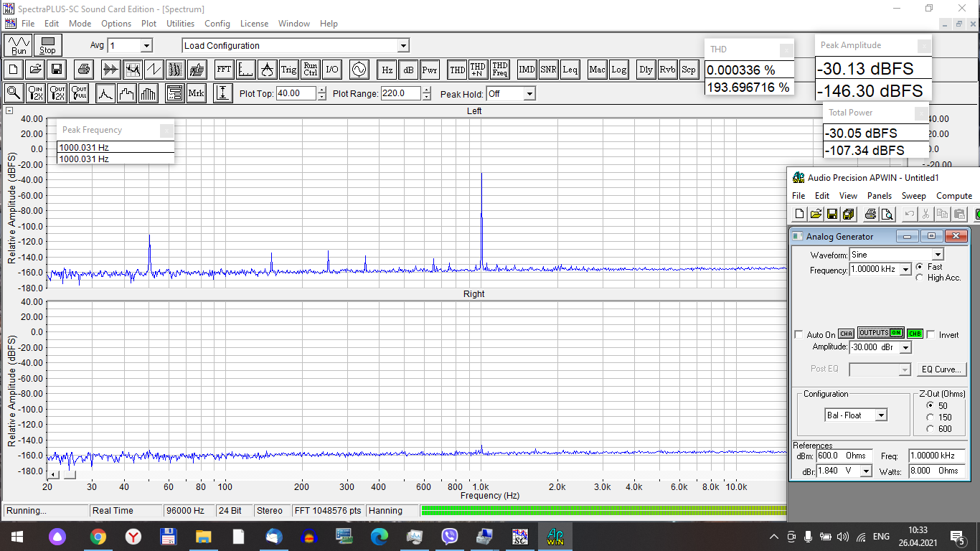Click the Zoom In 2X button
The height and width of the screenshot is (551, 980).
(x=36, y=93)
